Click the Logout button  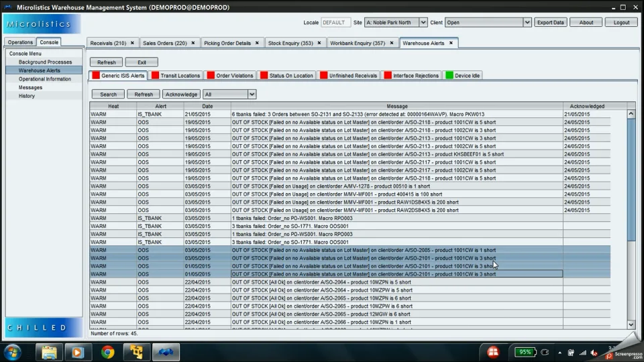[621, 22]
